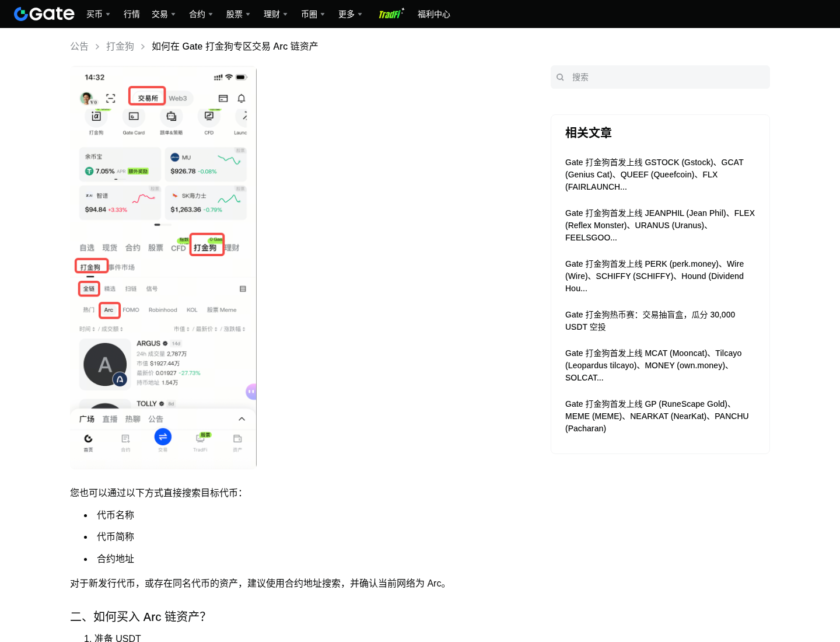This screenshot has height=642, width=840.
Task: Click the 代币名称 bullet text
Action: click(116, 515)
